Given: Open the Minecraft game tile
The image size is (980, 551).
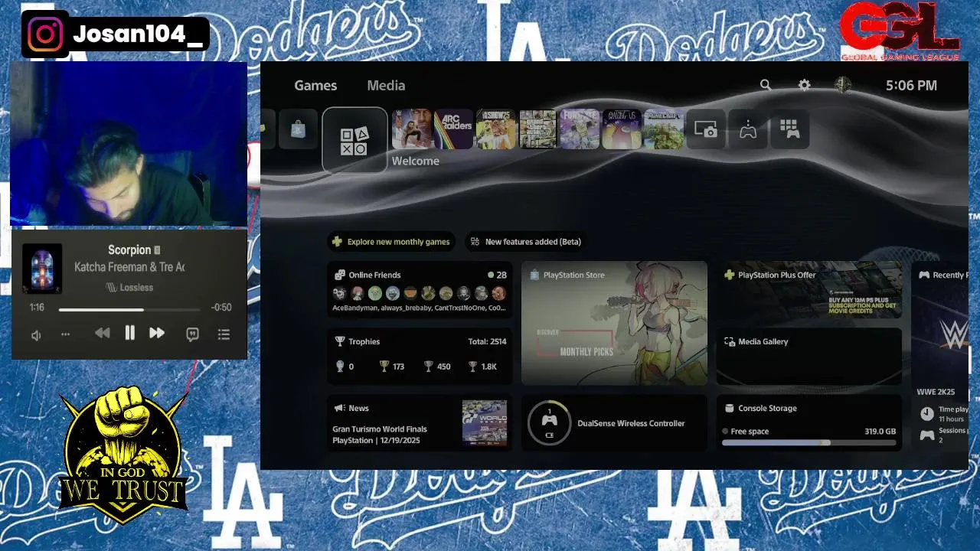Looking at the screenshot, I should [663, 129].
